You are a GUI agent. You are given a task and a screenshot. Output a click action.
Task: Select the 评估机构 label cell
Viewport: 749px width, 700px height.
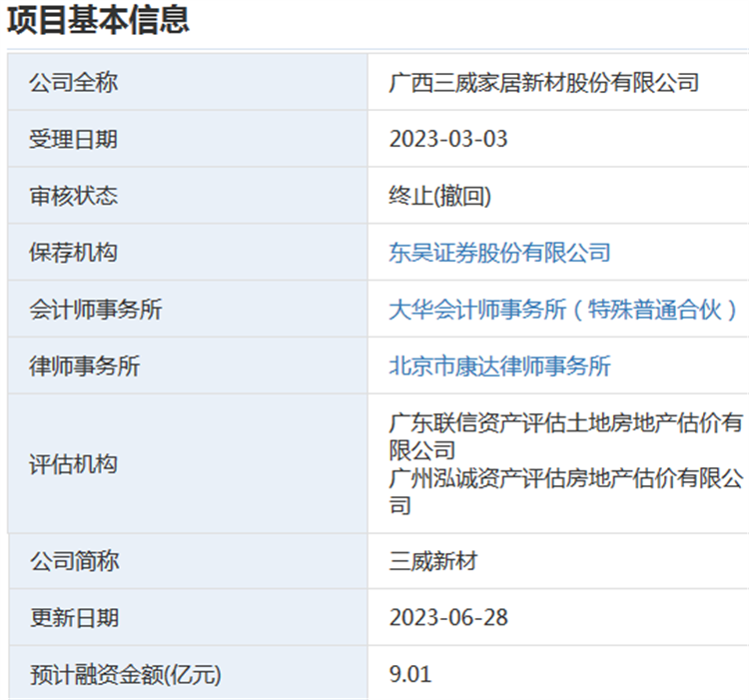(188, 464)
